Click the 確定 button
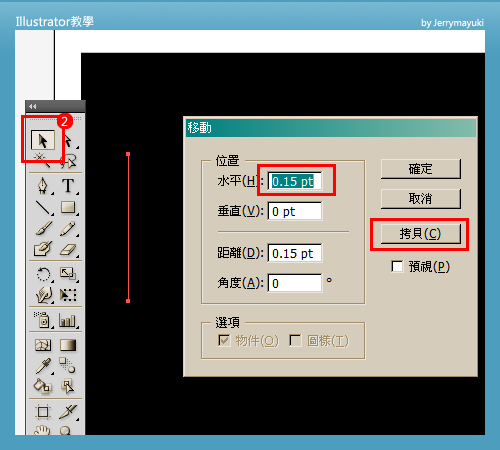Viewport: 500px width, 450px height. [421, 169]
